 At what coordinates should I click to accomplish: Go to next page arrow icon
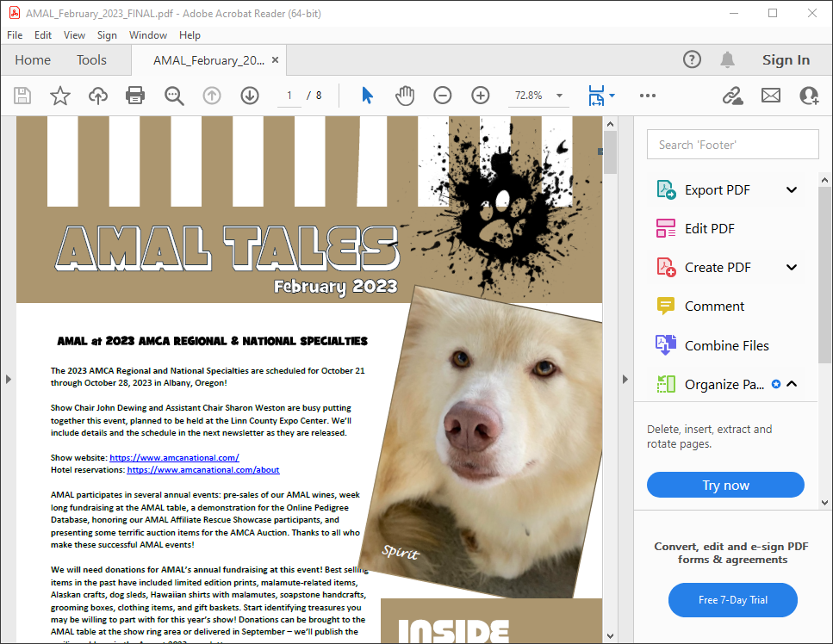(x=250, y=96)
